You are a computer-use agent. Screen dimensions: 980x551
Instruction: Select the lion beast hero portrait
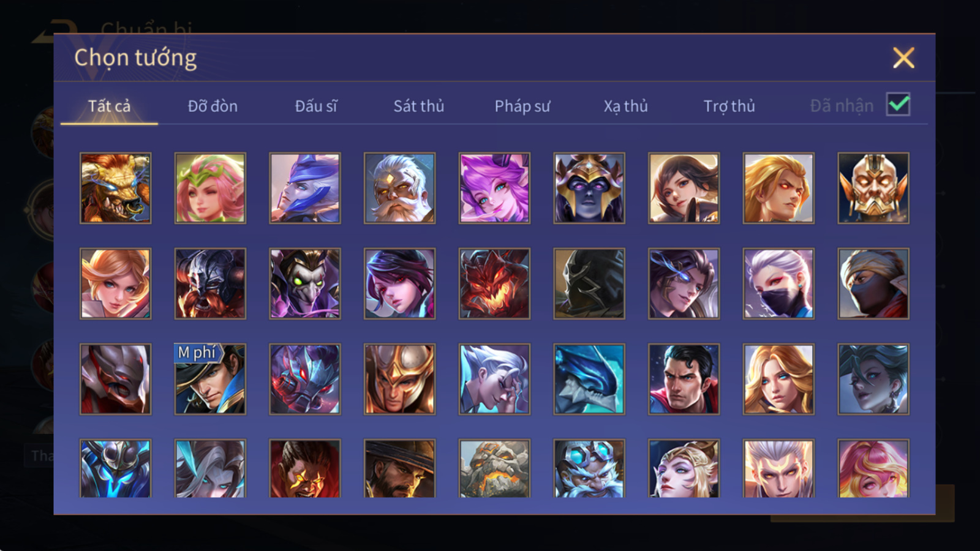115,188
